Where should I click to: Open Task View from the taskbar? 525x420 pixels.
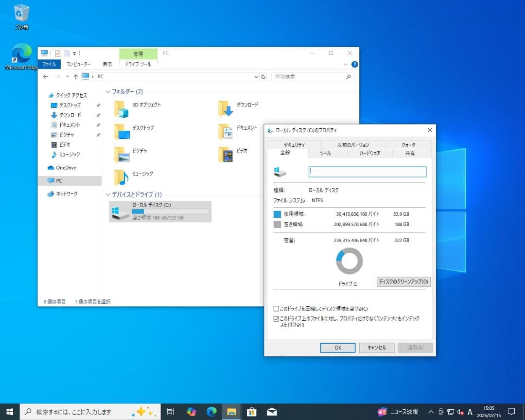pyautogui.click(x=170, y=411)
